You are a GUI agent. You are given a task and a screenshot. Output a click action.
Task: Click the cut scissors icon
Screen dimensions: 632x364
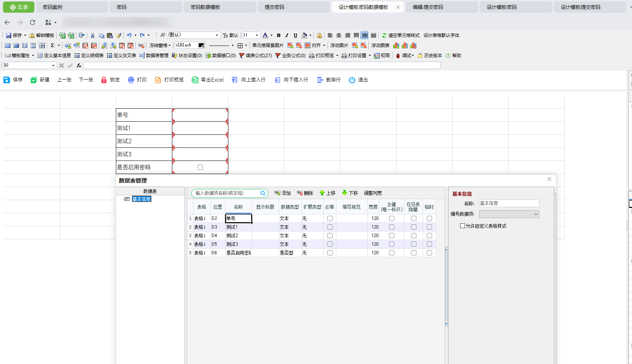pos(92,35)
